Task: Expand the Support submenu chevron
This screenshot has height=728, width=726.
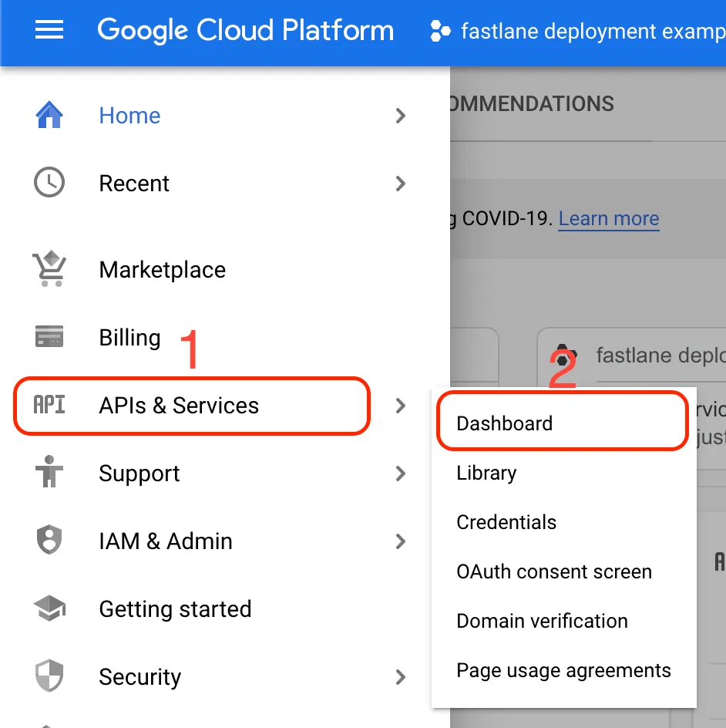Action: point(400,474)
